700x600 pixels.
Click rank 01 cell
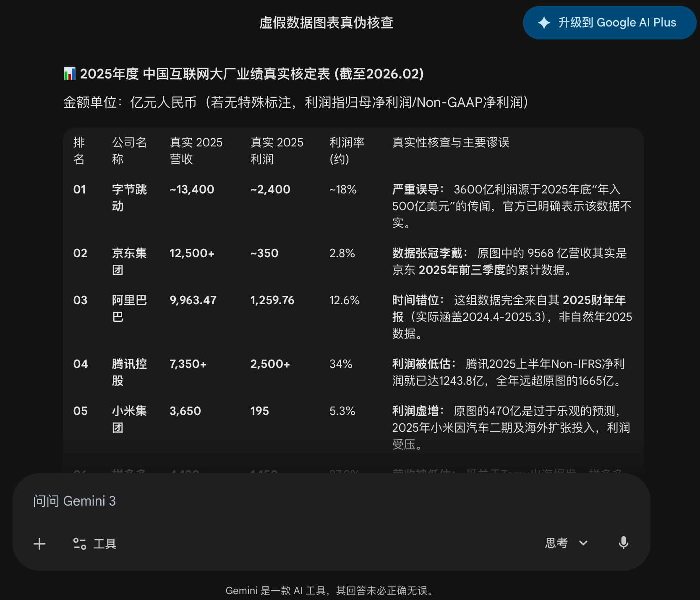point(79,190)
